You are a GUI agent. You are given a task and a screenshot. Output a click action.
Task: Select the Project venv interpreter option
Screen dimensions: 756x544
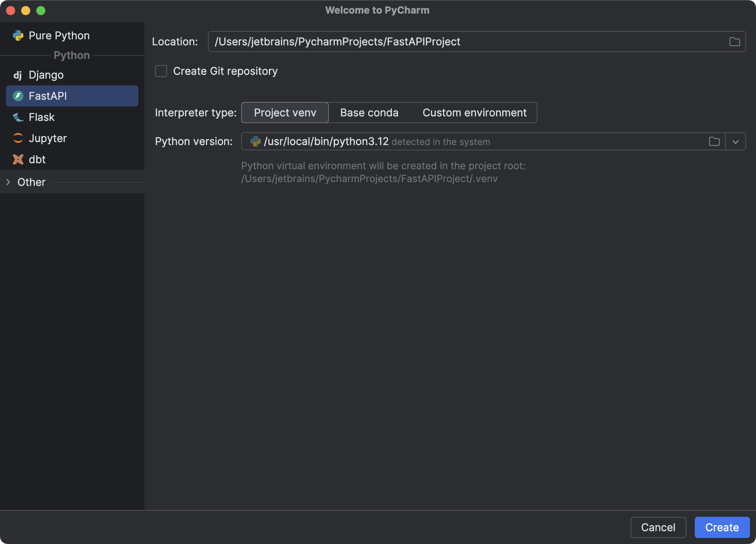[285, 113]
